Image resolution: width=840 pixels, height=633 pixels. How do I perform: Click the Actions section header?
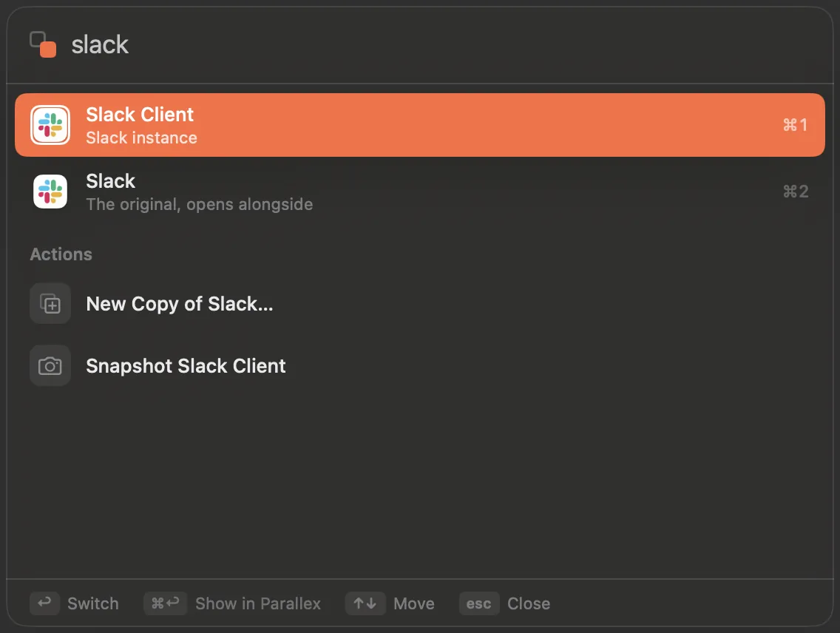(x=61, y=254)
